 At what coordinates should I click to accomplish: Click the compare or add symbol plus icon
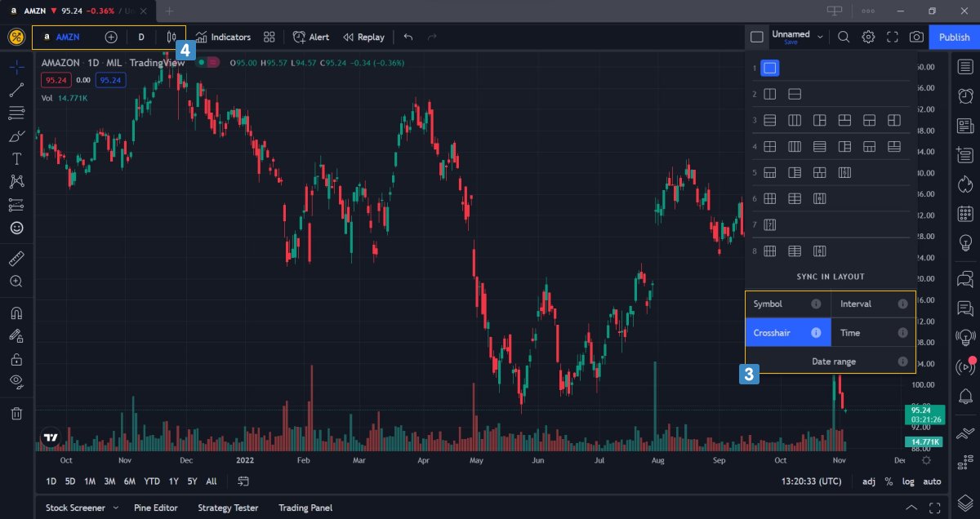[111, 38]
